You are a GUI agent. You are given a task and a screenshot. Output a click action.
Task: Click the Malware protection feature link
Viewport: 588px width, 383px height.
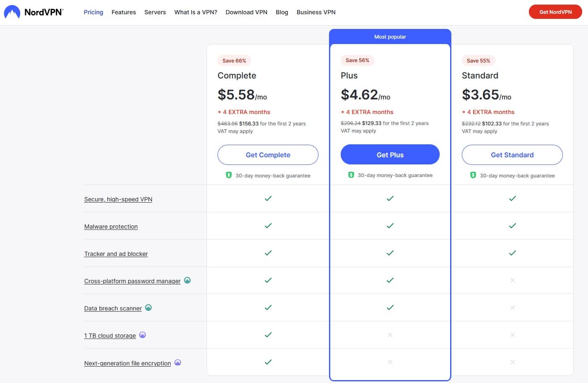111,226
